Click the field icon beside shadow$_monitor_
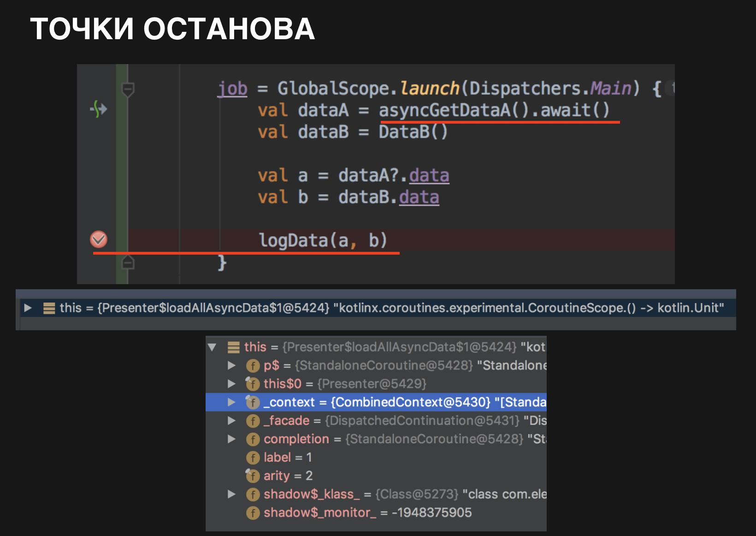This screenshot has width=756, height=536. click(x=253, y=513)
